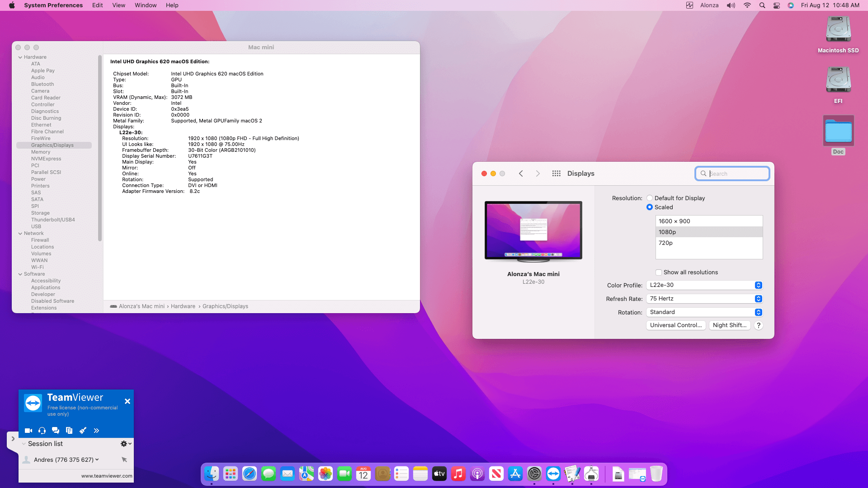The width and height of the screenshot is (868, 488).
Task: Open the TeamViewer chat bubbles icon
Action: coord(56,431)
